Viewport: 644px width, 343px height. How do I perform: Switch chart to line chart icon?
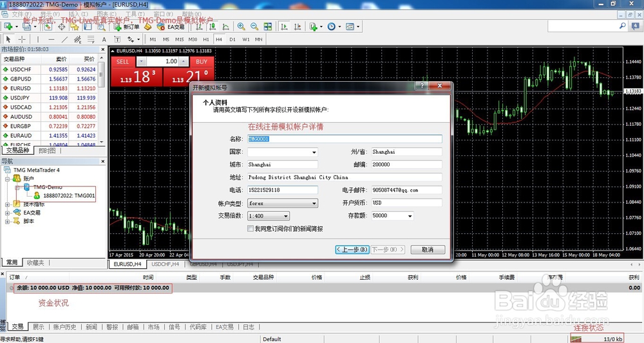pyautogui.click(x=225, y=26)
